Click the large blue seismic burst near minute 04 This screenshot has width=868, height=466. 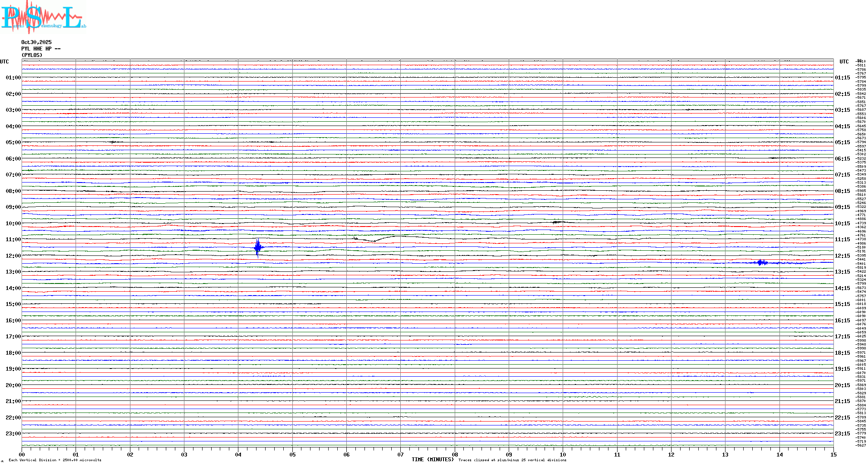(x=258, y=247)
